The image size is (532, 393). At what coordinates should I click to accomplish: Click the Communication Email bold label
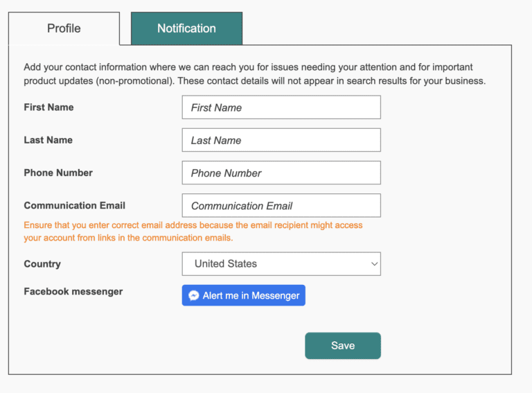point(75,206)
